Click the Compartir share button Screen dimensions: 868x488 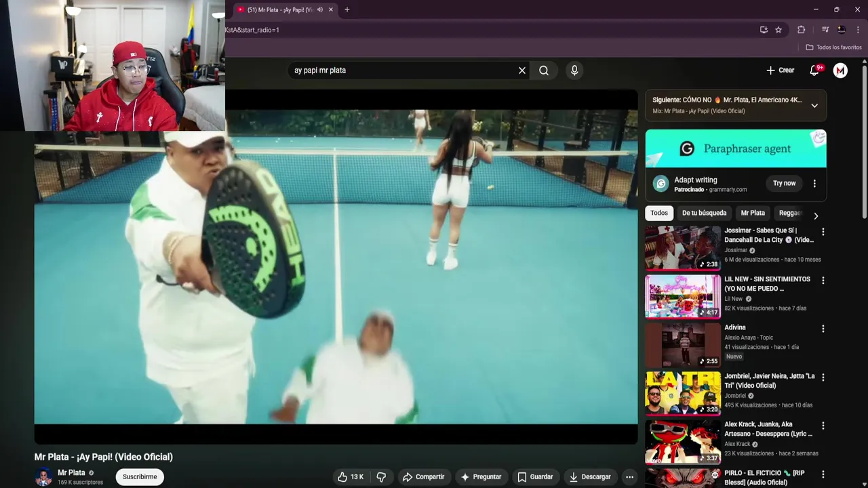coord(423,477)
